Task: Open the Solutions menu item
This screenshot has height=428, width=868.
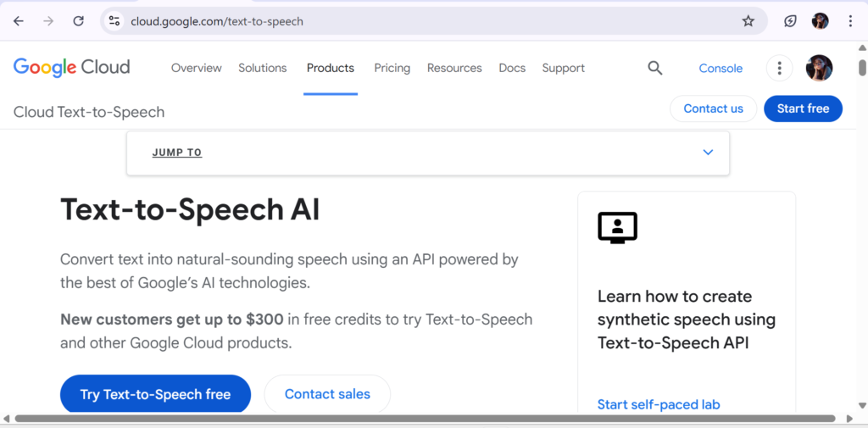Action: coord(263,68)
